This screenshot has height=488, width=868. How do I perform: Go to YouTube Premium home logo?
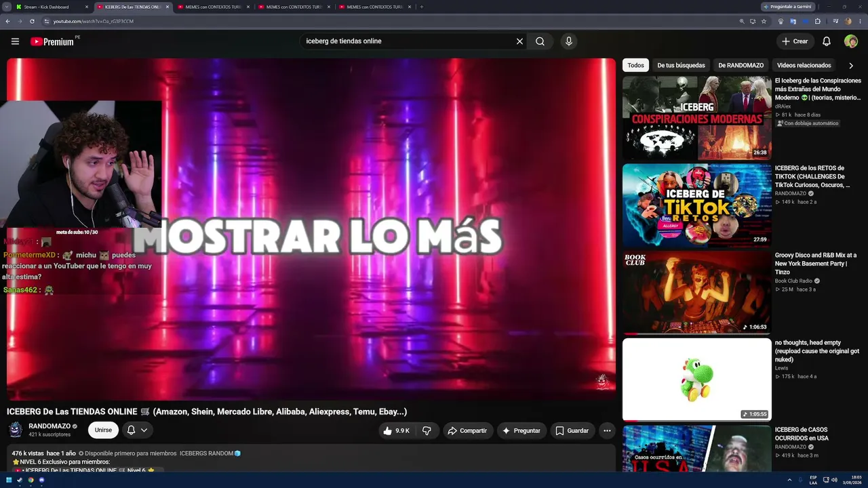coord(52,41)
